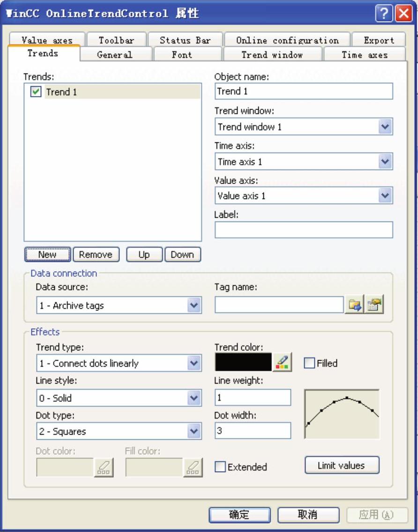Click the black Trend color swatch

coord(243,362)
